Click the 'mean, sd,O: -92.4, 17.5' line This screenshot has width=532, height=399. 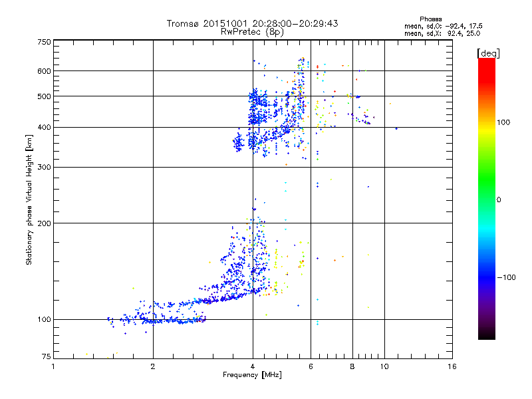point(444,26)
